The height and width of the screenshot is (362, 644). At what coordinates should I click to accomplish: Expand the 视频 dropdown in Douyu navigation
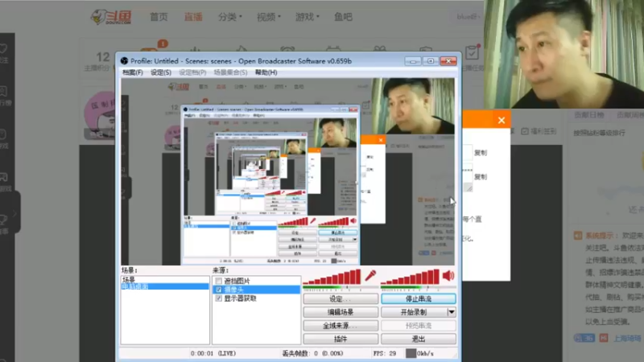[x=269, y=17]
